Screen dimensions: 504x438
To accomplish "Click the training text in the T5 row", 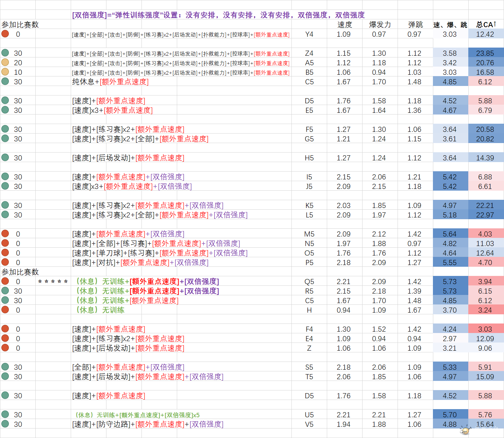I will (148, 376).
